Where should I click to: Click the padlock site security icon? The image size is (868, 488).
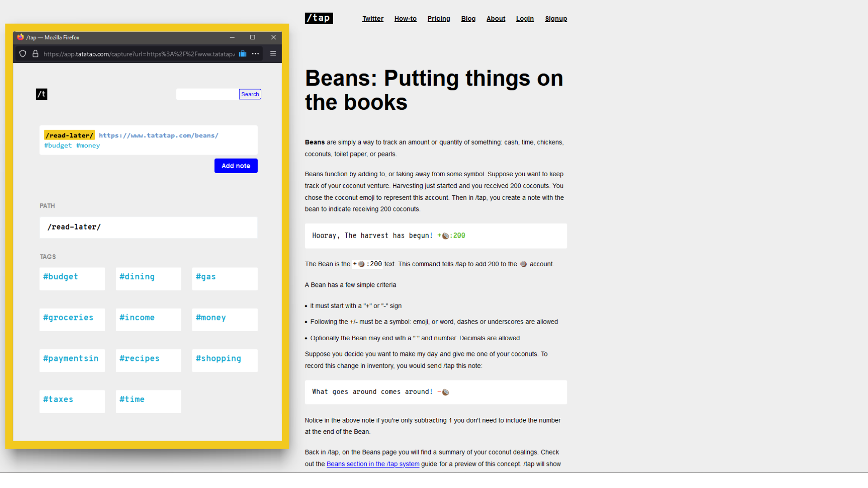35,54
